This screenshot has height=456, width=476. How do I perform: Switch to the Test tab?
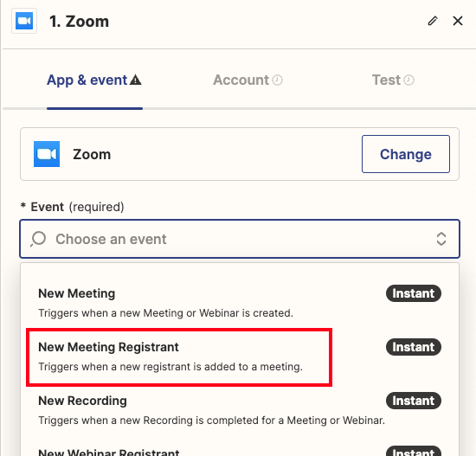click(393, 80)
